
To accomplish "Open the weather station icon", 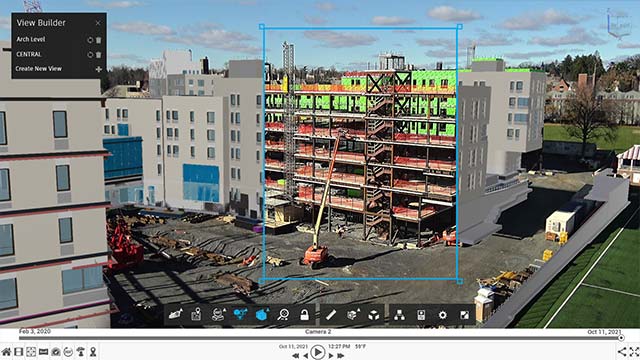I will [81, 352].
